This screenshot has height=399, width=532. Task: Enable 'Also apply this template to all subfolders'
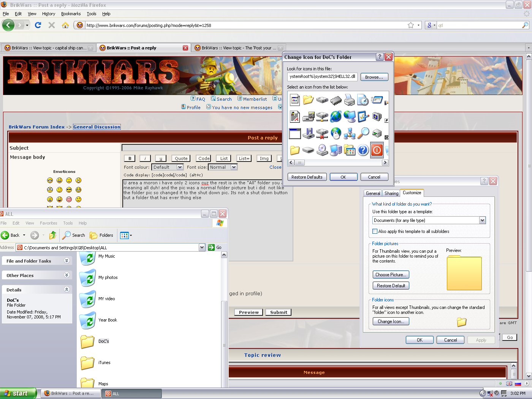coord(375,231)
